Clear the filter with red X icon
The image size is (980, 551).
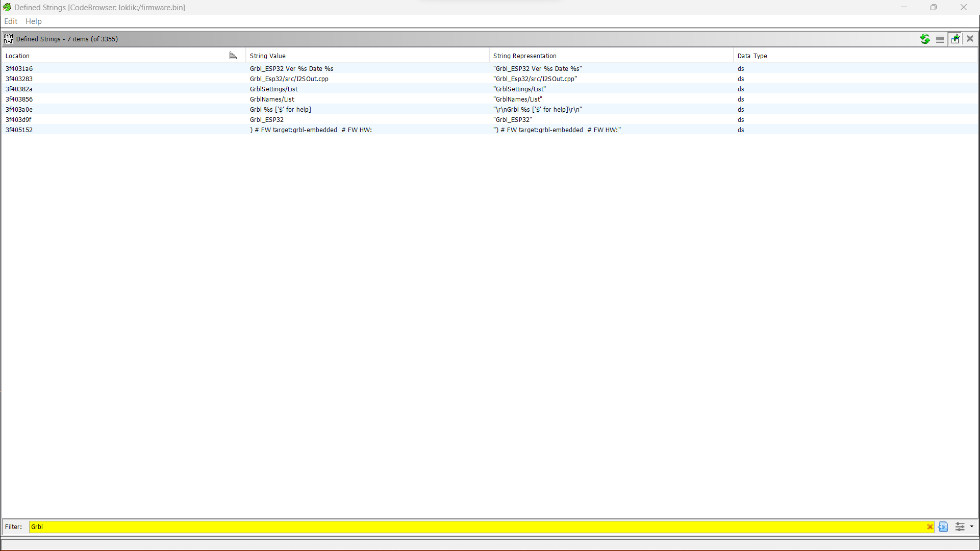930,527
